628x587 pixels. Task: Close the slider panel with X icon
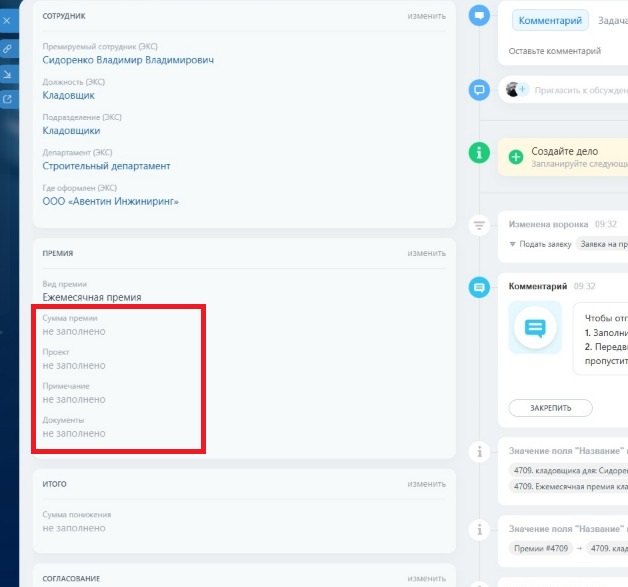click(6, 21)
